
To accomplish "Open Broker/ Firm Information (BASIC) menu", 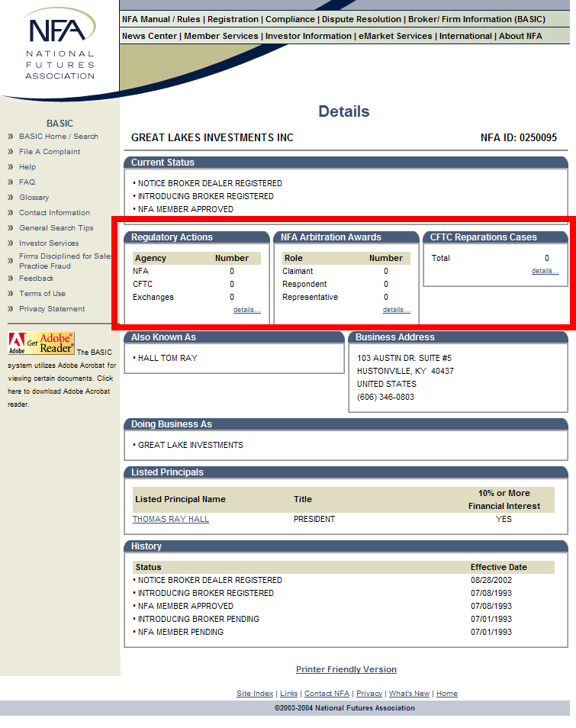I will [x=477, y=20].
